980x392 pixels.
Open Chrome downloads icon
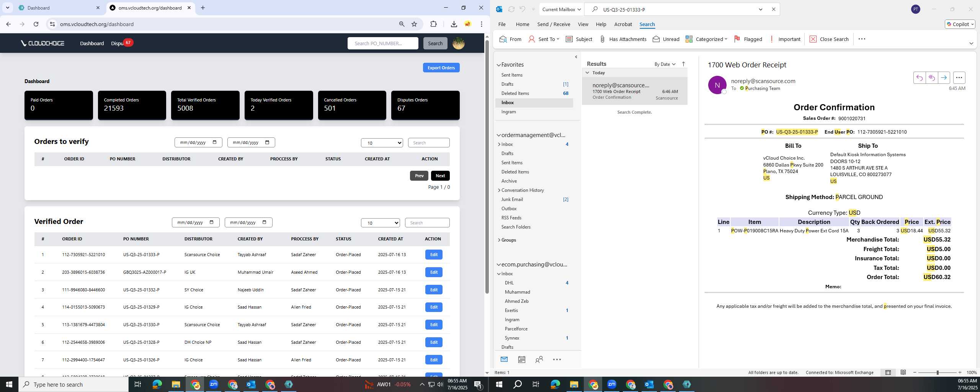(x=454, y=24)
